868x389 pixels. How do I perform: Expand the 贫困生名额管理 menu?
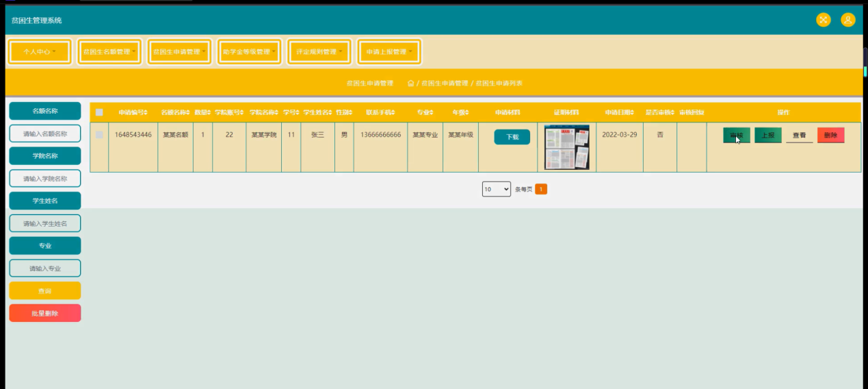click(x=109, y=51)
